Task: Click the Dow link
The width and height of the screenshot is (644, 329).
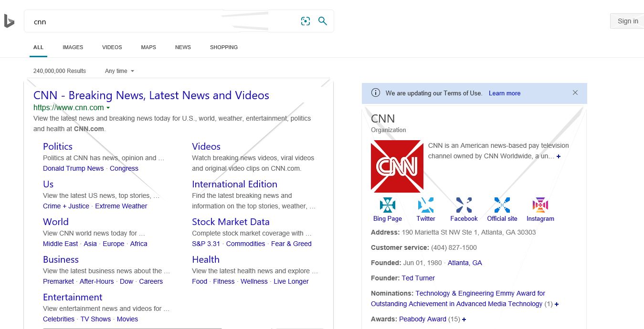Action: click(127, 281)
